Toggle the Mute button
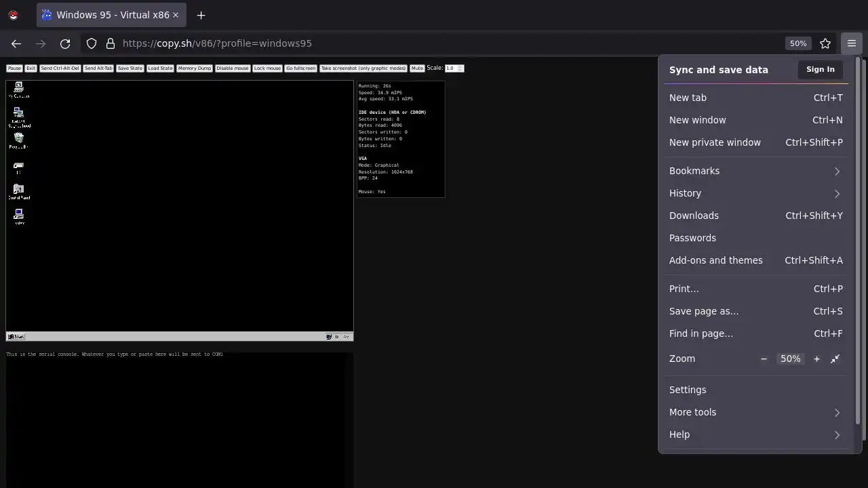868x488 pixels. tap(417, 68)
